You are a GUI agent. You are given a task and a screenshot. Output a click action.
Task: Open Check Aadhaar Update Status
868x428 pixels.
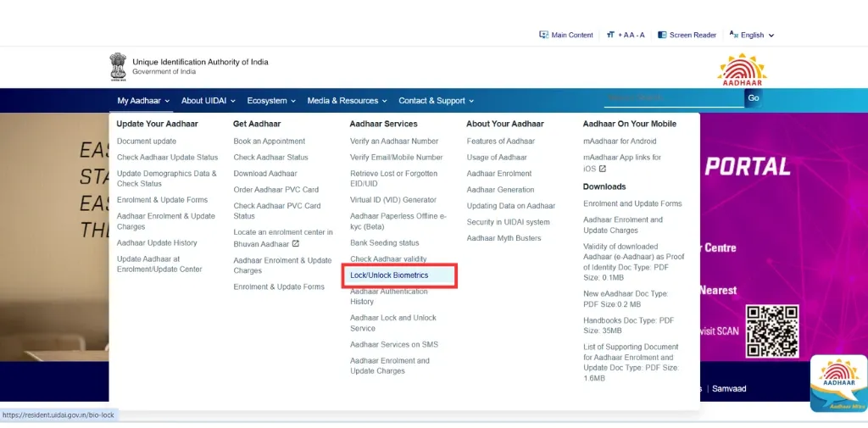167,158
